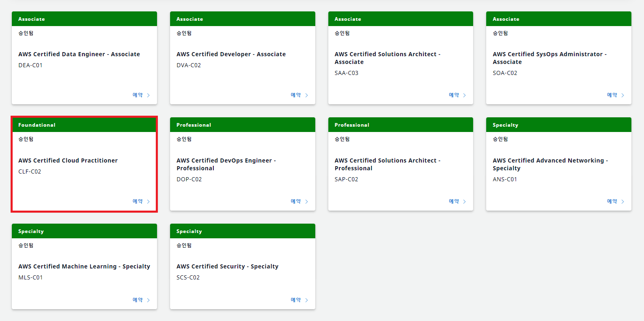Image resolution: width=644 pixels, height=321 pixels.
Task: Click the chevron arrow on the SOA-C02 card
Action: 623,95
